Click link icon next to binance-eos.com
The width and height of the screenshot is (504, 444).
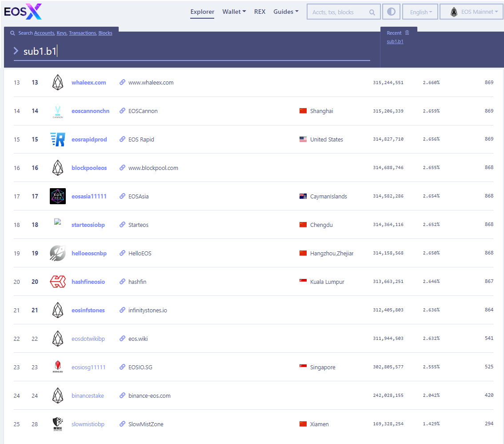click(122, 396)
